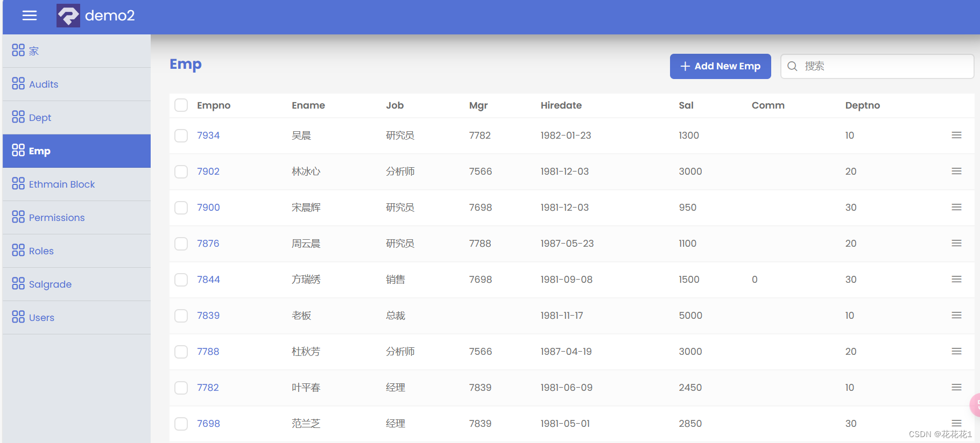Click the job cell 总裁
This screenshot has width=980, height=443.
(396, 316)
